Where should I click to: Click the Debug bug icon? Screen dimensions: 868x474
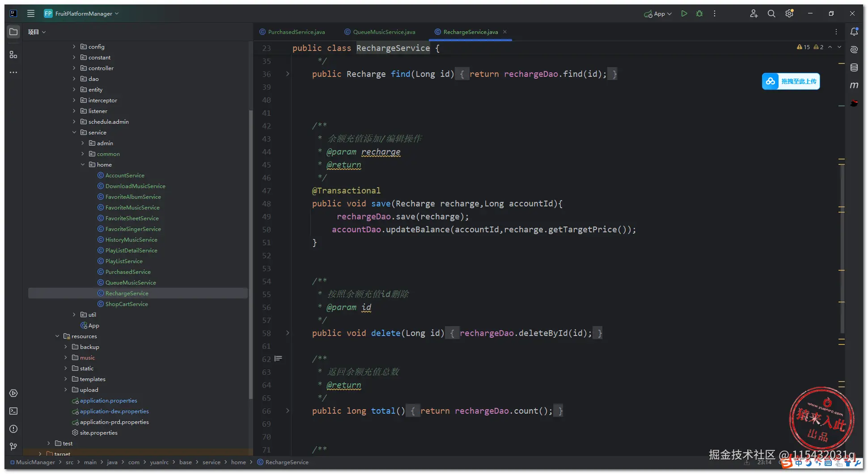click(699, 14)
